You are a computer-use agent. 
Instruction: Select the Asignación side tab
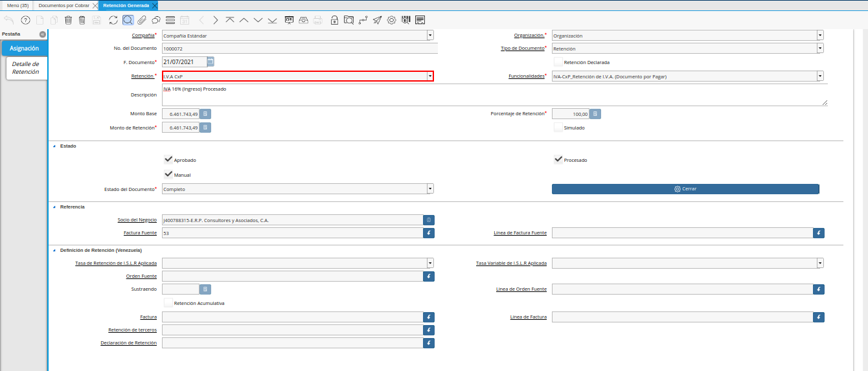25,48
